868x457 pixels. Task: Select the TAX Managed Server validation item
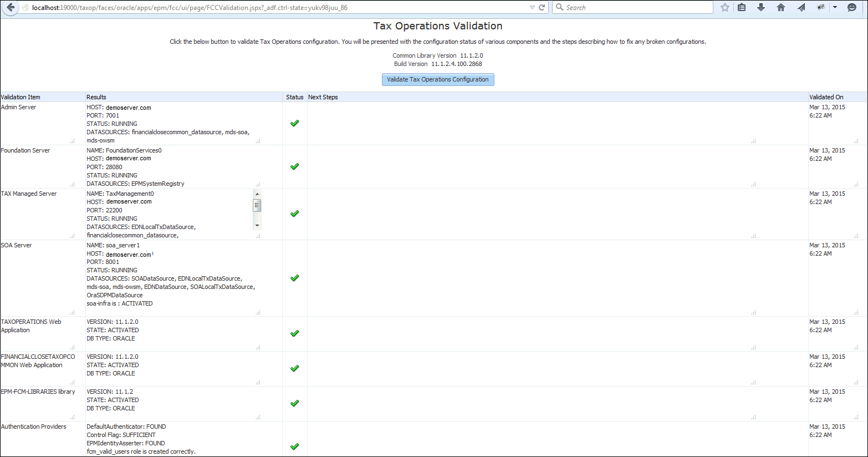point(29,194)
